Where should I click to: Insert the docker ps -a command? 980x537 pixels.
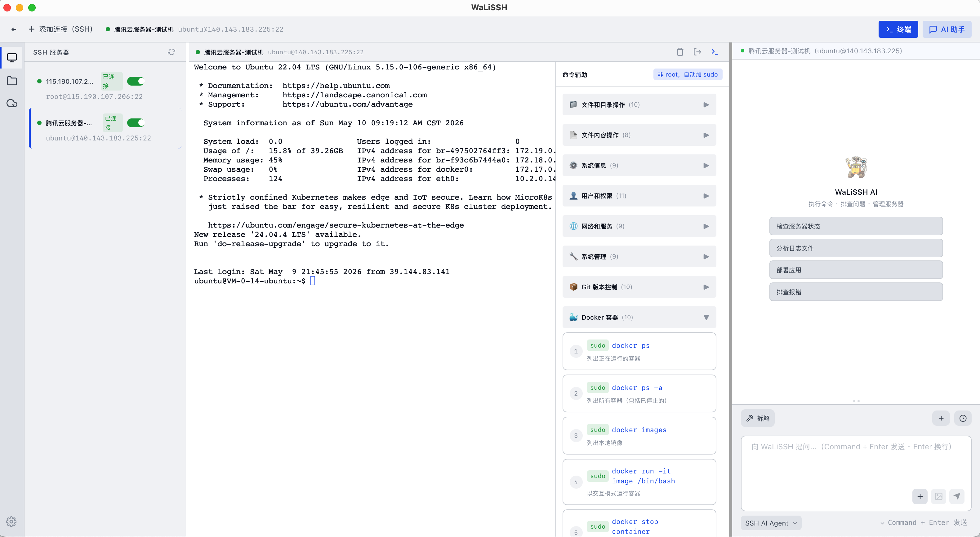coord(639,394)
